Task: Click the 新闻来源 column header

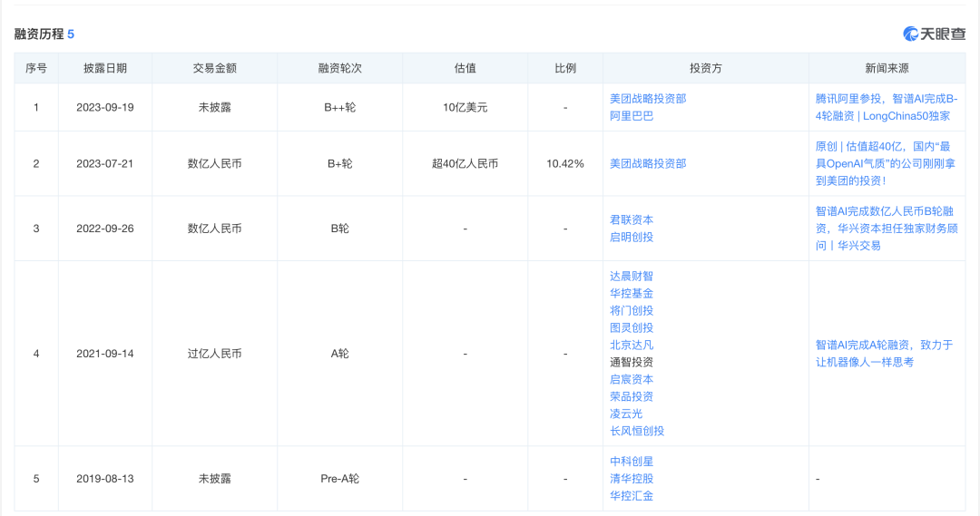Action: pyautogui.click(x=887, y=68)
